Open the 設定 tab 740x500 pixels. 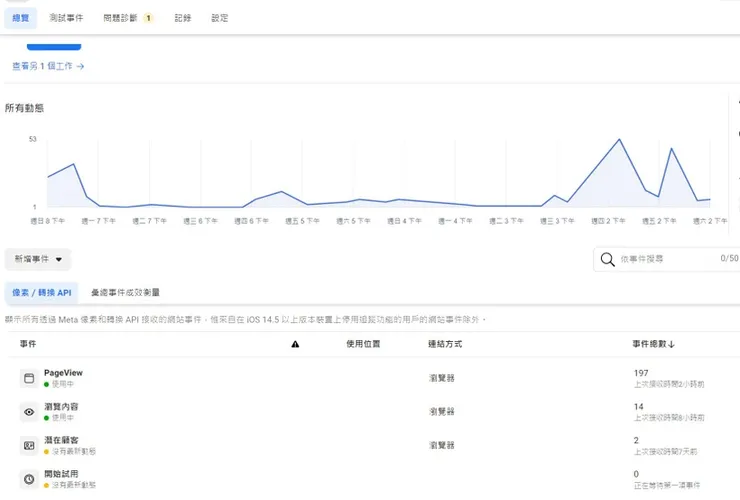click(x=219, y=18)
